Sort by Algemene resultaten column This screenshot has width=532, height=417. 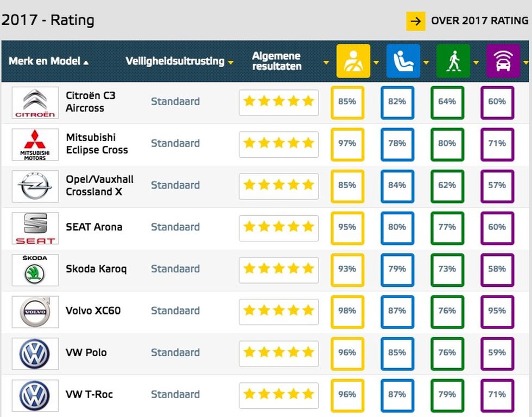pos(276,61)
